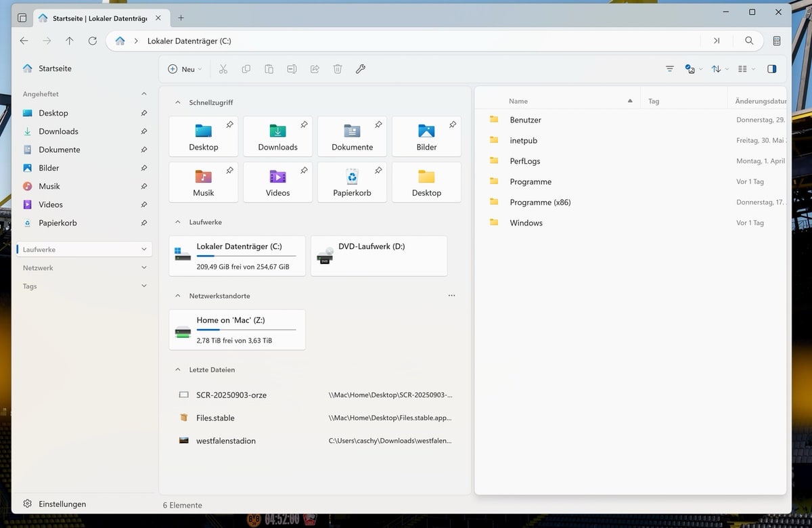The height and width of the screenshot is (528, 812).
Task: Toggle the preview pane icon at toolbar right
Action: point(772,69)
